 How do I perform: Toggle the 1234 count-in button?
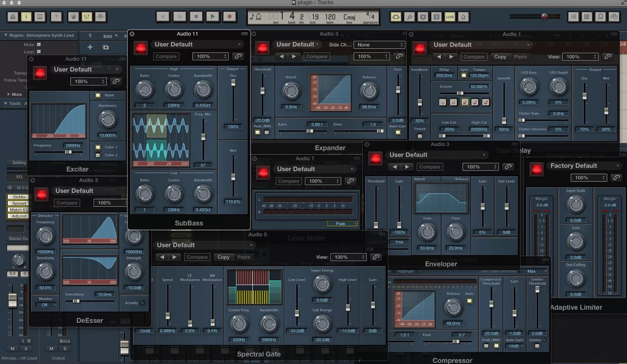click(449, 17)
